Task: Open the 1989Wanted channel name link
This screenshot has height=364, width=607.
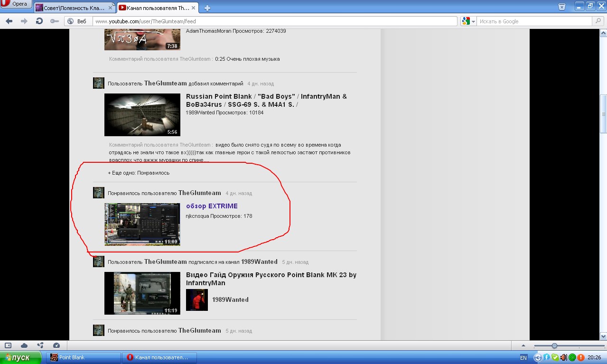Action: coord(230,299)
